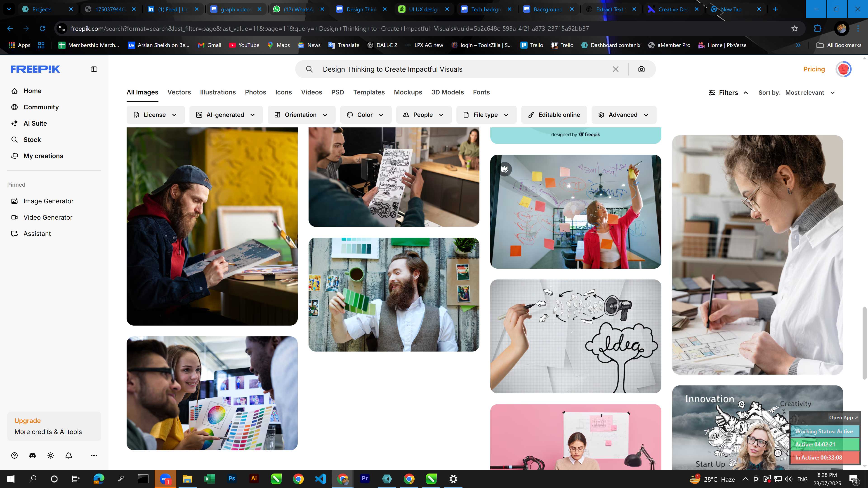Viewport: 868px width, 488px height.
Task: Click the search magnifier icon
Action: point(309,69)
